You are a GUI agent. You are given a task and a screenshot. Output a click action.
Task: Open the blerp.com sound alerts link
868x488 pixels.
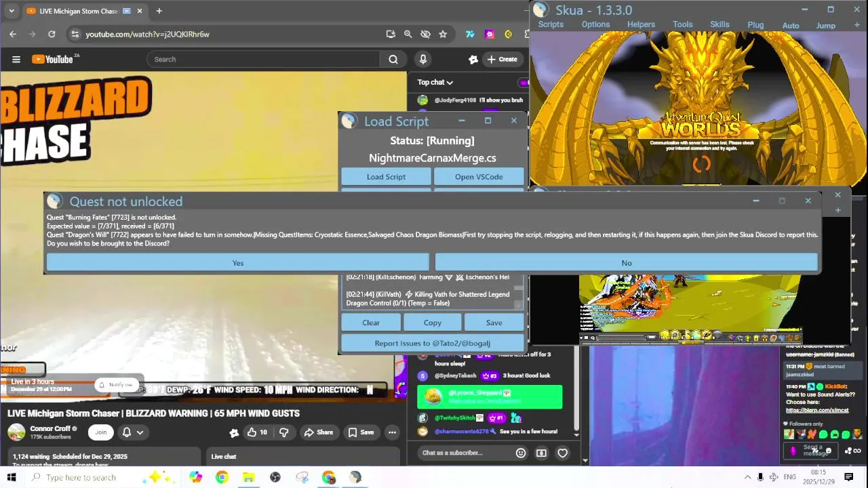(817, 410)
